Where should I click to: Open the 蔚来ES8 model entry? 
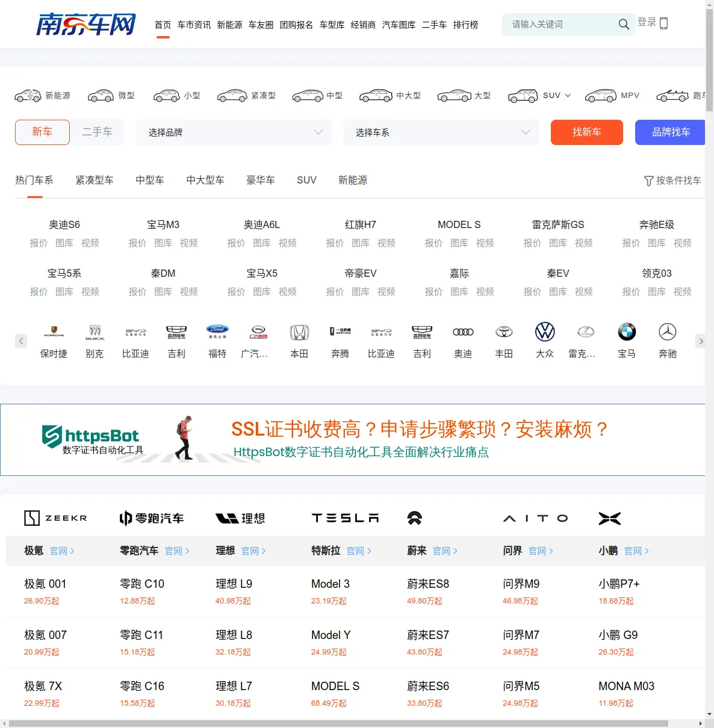(x=428, y=584)
